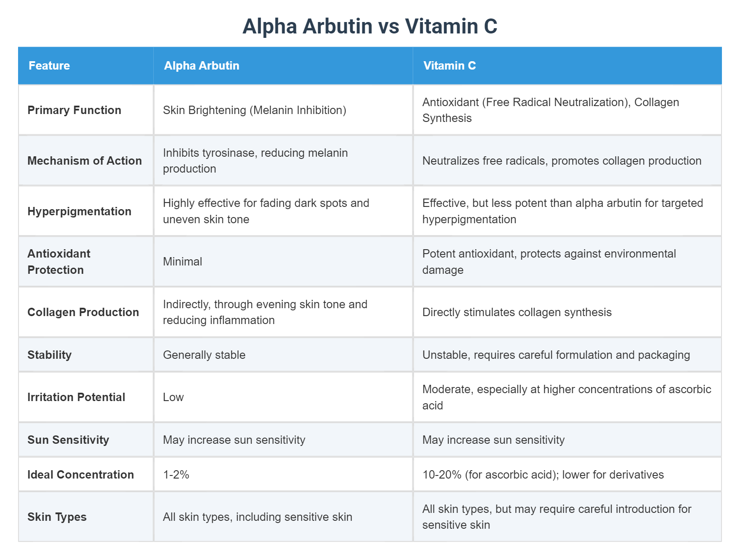The height and width of the screenshot is (560, 740).
Task: Select the '1-2%' concentration cell
Action: point(176,475)
